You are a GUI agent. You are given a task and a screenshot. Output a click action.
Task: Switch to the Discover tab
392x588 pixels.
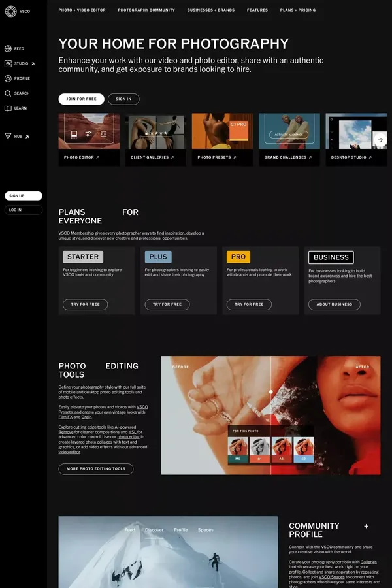154,530
